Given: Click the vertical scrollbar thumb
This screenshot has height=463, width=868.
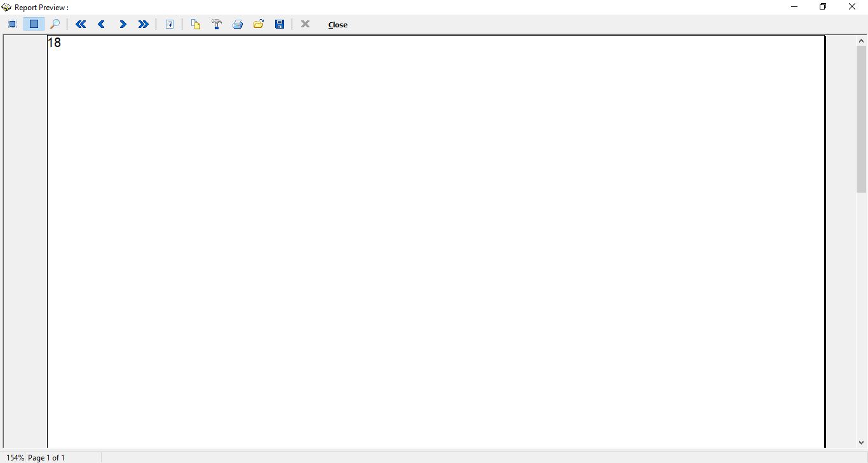Looking at the screenshot, I should [862, 119].
